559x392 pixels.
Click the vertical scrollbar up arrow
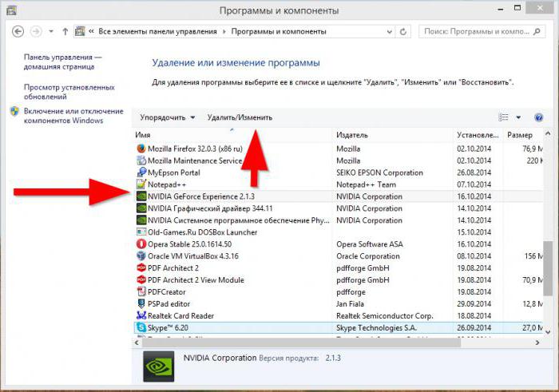[548, 133]
